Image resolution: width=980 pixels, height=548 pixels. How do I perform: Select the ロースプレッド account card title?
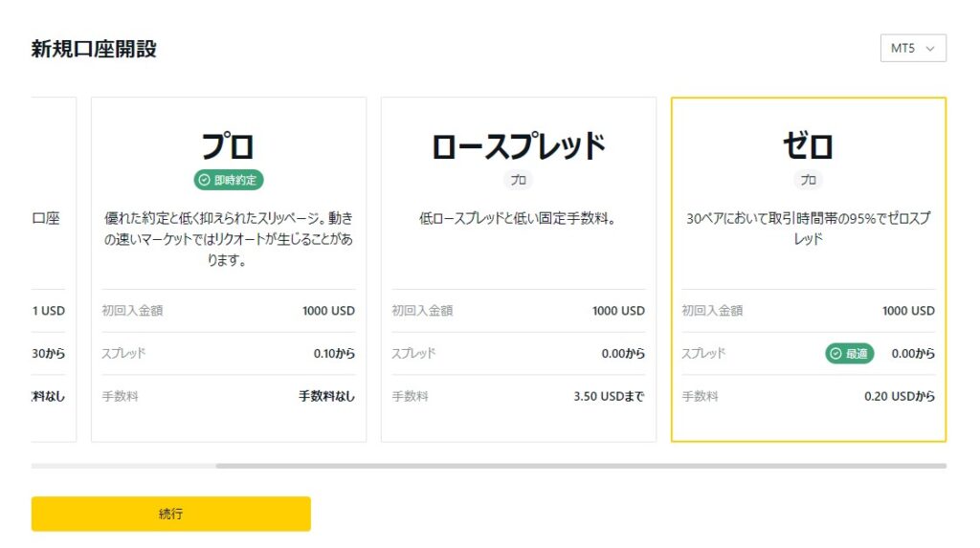(x=518, y=146)
